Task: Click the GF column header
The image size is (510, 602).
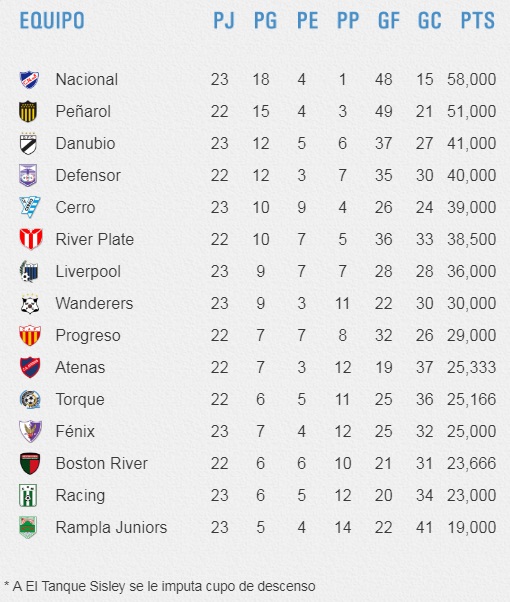Action: 389,20
